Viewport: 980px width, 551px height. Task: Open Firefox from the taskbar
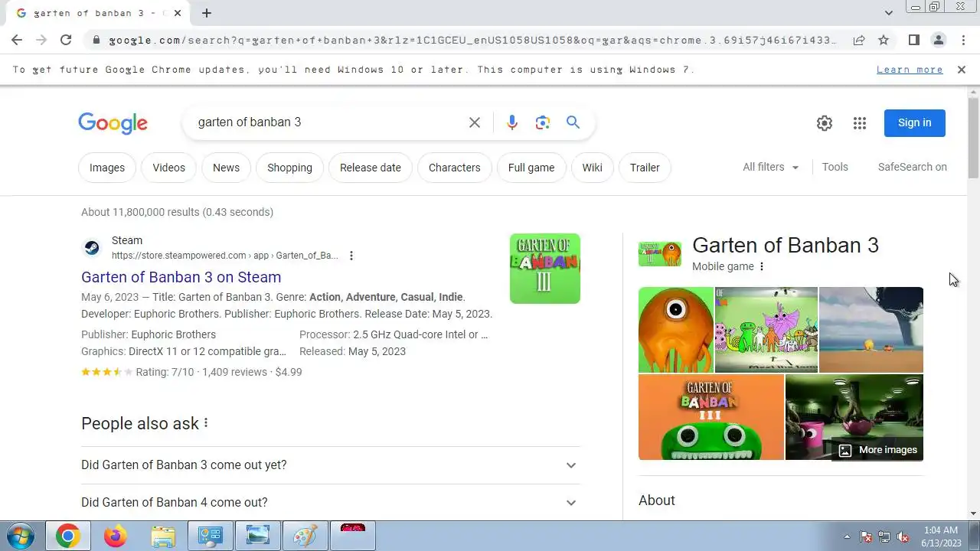pos(116,536)
